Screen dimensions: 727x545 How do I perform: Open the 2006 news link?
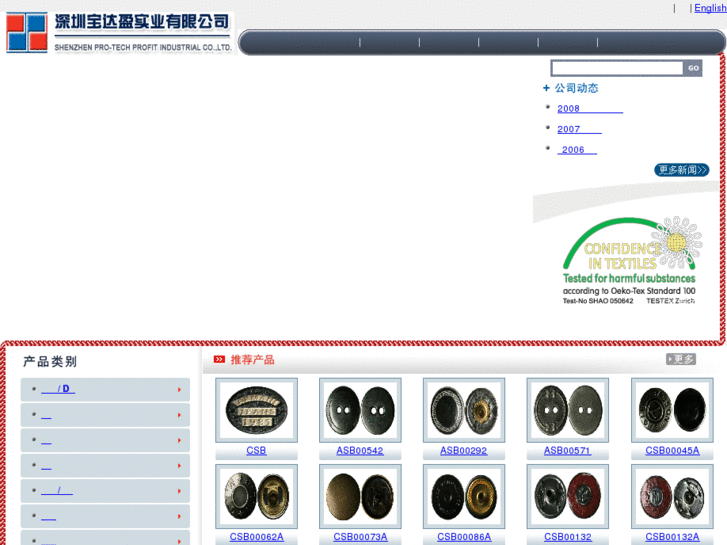click(577, 150)
